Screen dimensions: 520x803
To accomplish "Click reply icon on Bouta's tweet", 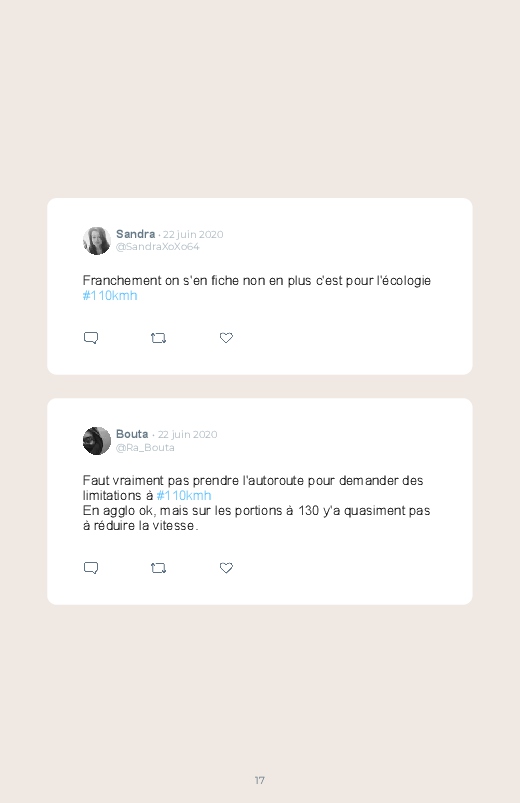I will (91, 568).
